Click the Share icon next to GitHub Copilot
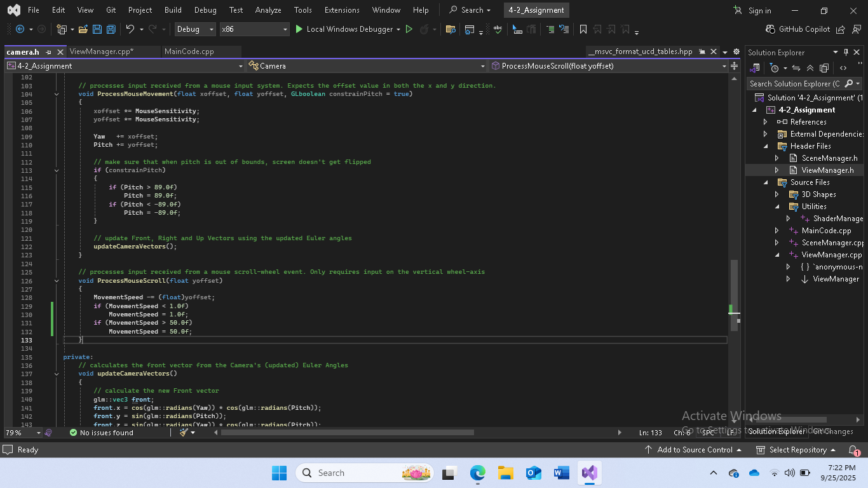868x488 pixels. pos(841,29)
